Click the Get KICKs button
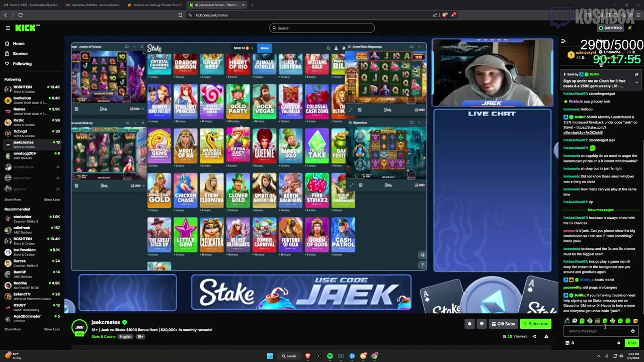644x362 pixels. [610, 28]
